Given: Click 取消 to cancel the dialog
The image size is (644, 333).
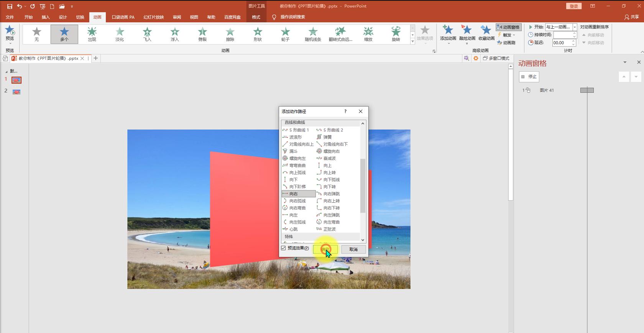Looking at the screenshot, I should tap(353, 249).
